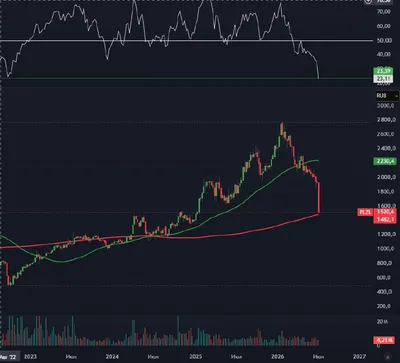The width and height of the screenshot is (400, 363).
Task: Click the PLZL ticker price label
Action: [x=365, y=212]
